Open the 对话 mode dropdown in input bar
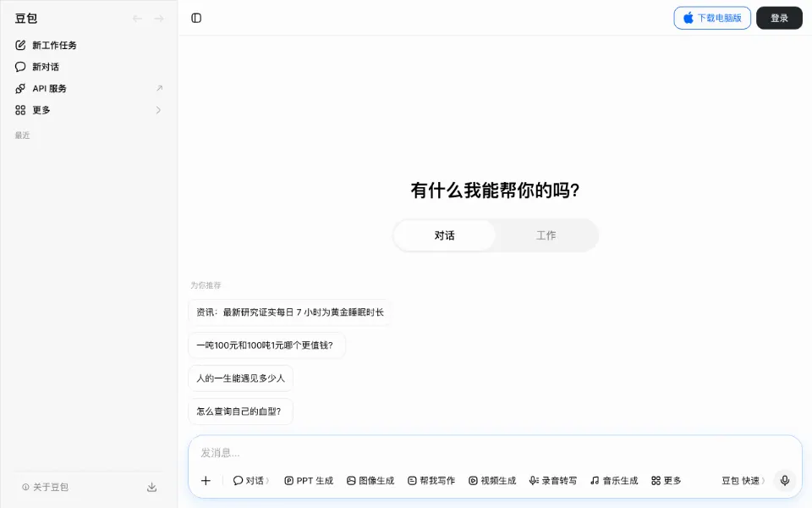The height and width of the screenshot is (508, 812). pos(251,481)
